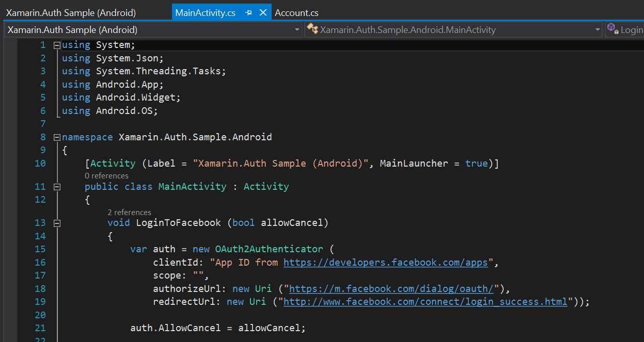Click the private method cube icon beside Login
This screenshot has width=644, height=342.
612,29
